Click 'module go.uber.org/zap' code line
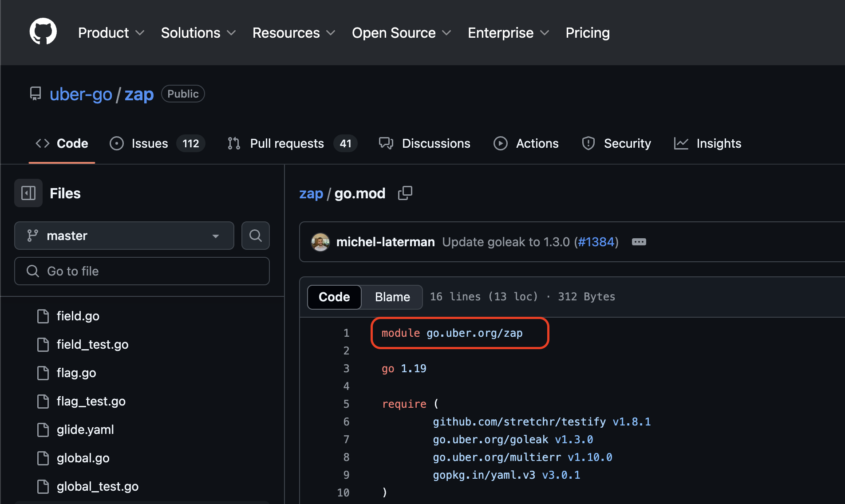 [452, 333]
